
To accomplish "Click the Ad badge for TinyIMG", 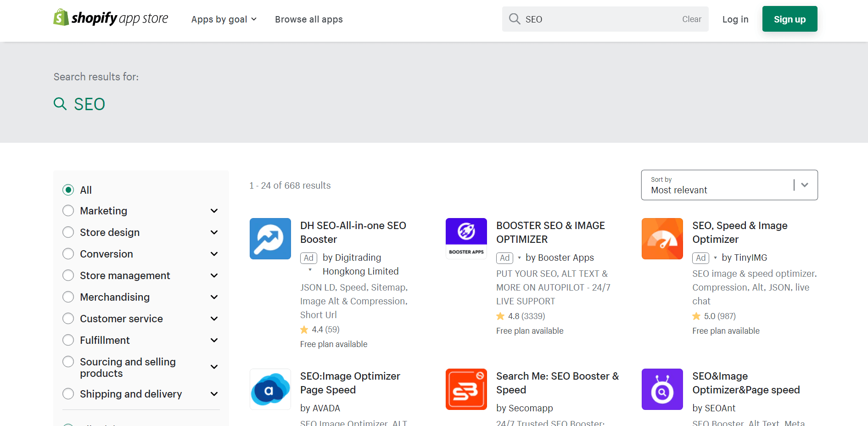I will (700, 258).
